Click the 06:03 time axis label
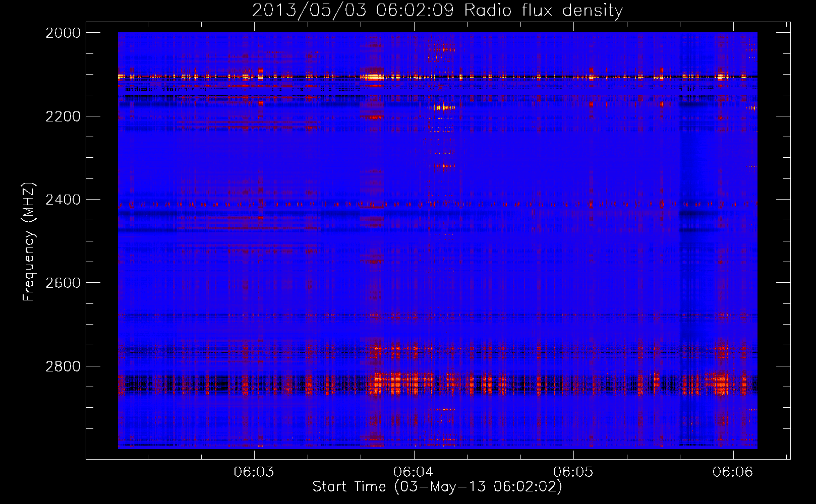 pos(254,472)
